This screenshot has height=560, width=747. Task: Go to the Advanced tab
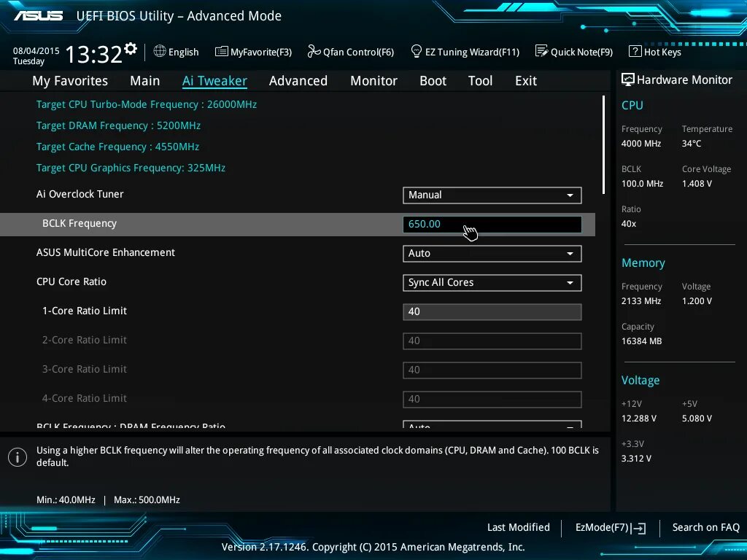point(298,81)
